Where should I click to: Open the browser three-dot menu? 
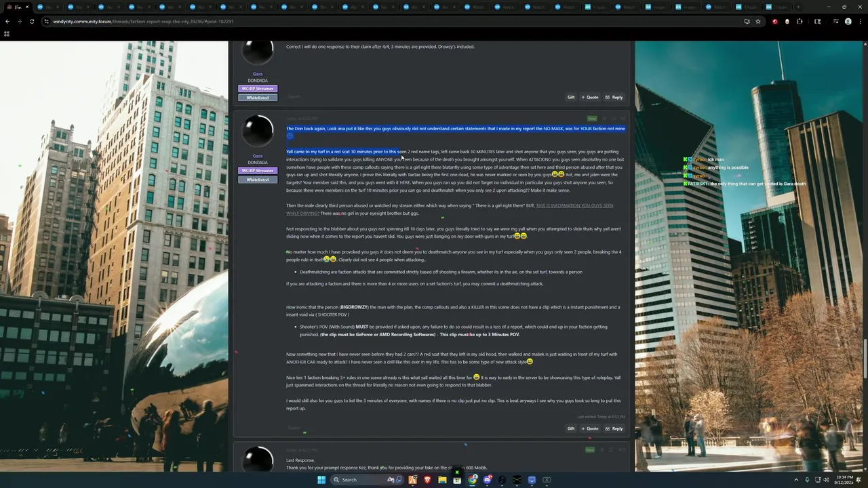coord(861,21)
